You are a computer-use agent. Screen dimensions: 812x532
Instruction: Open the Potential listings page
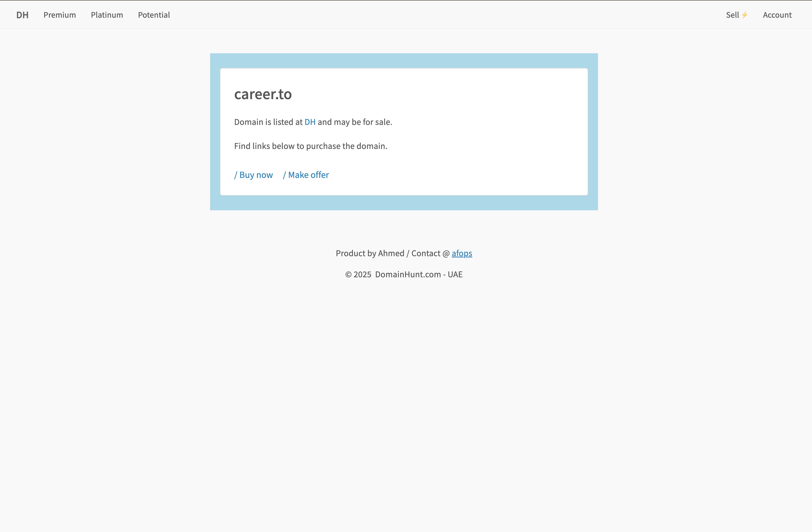tap(153, 15)
